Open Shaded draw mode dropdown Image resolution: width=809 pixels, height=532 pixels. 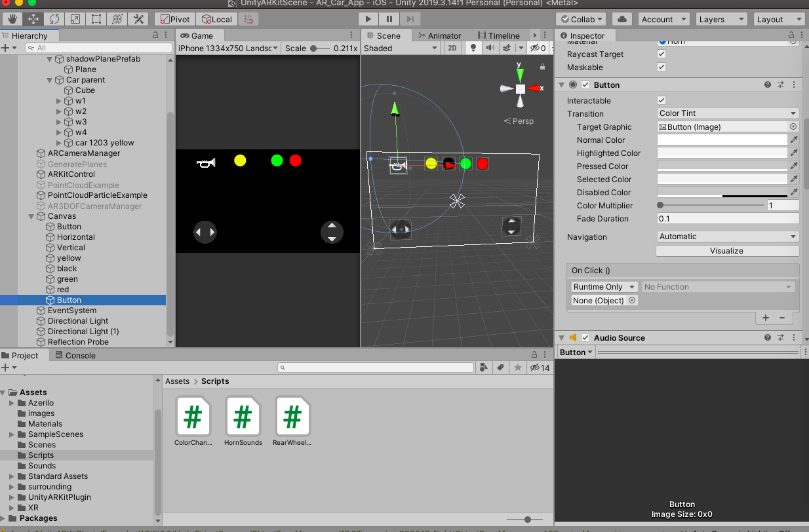[x=400, y=48]
